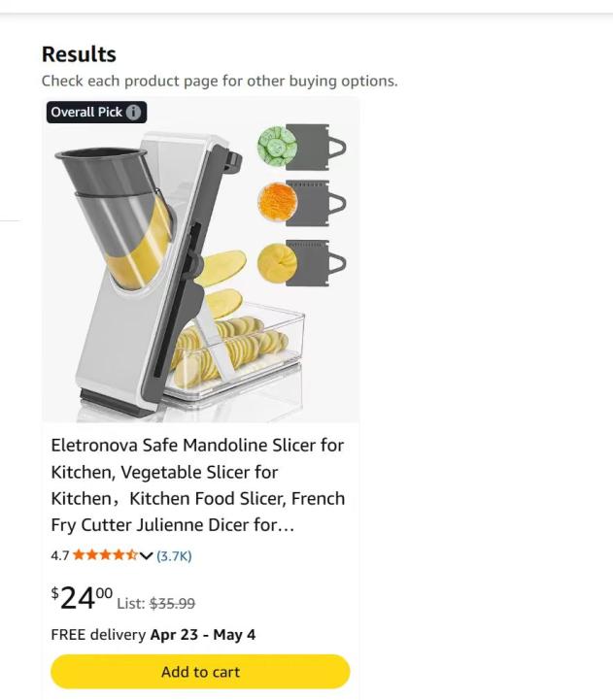613x700 pixels.
Task: Click the Apr 23 - May 4 delivery date
Action: point(203,635)
